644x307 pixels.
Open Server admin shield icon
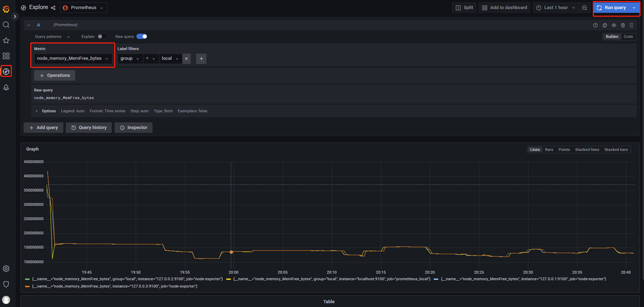pos(6,284)
